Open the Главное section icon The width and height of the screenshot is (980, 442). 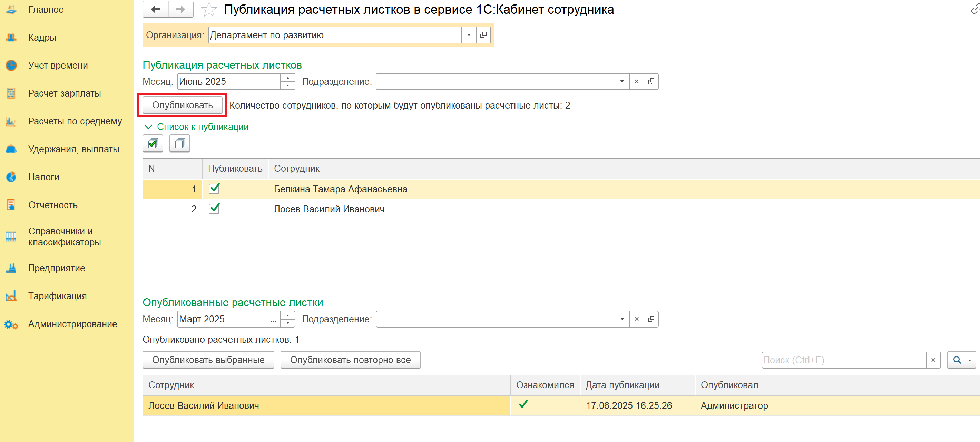[11, 10]
